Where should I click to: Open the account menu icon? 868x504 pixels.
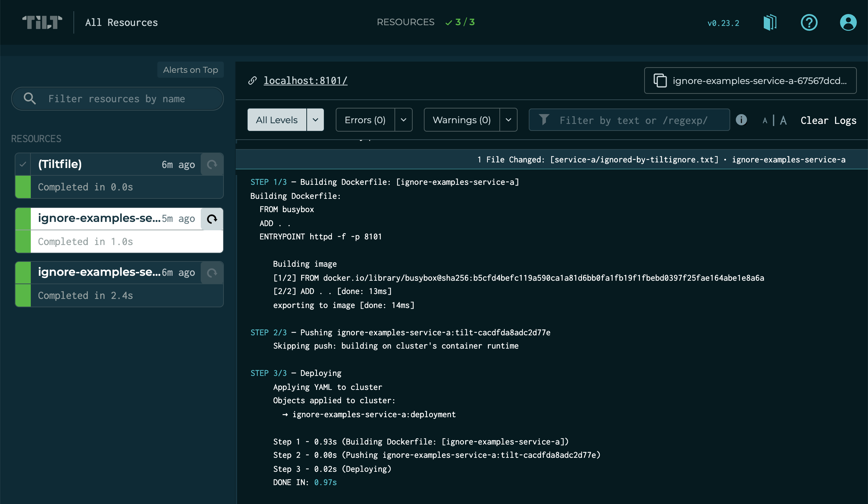pos(848,22)
